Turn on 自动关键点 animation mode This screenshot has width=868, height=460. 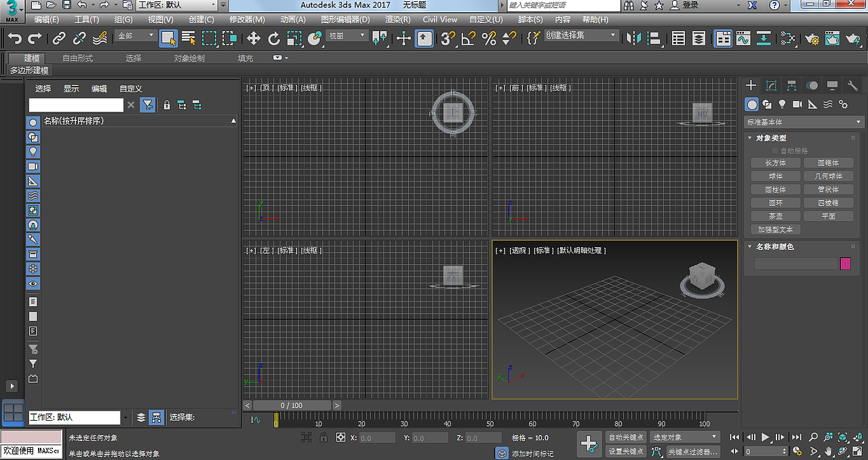(625, 437)
